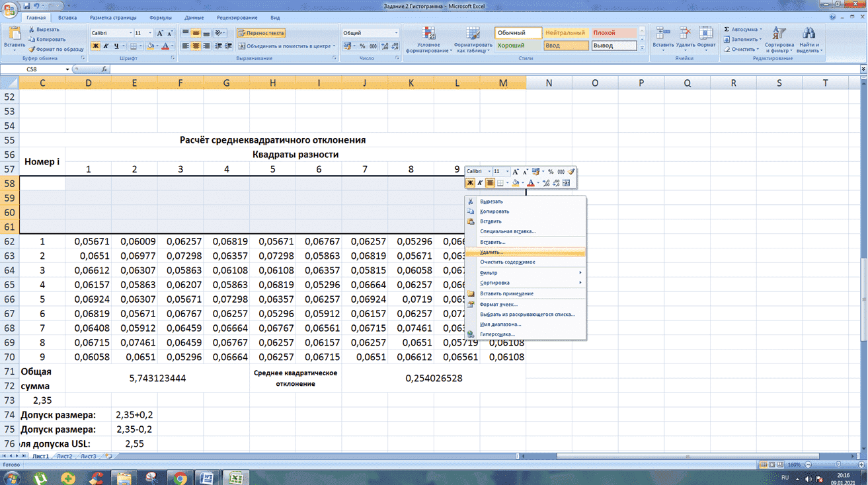Screen dimensions: 868x485
Task: Open the ribbon font name dropdown
Action: click(x=130, y=33)
